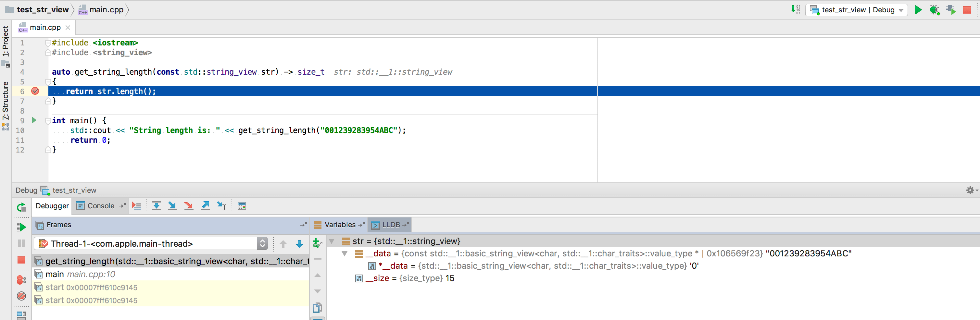The height and width of the screenshot is (320, 980).
Task: Open the Thread-1 thread selector dropdown
Action: point(262,244)
